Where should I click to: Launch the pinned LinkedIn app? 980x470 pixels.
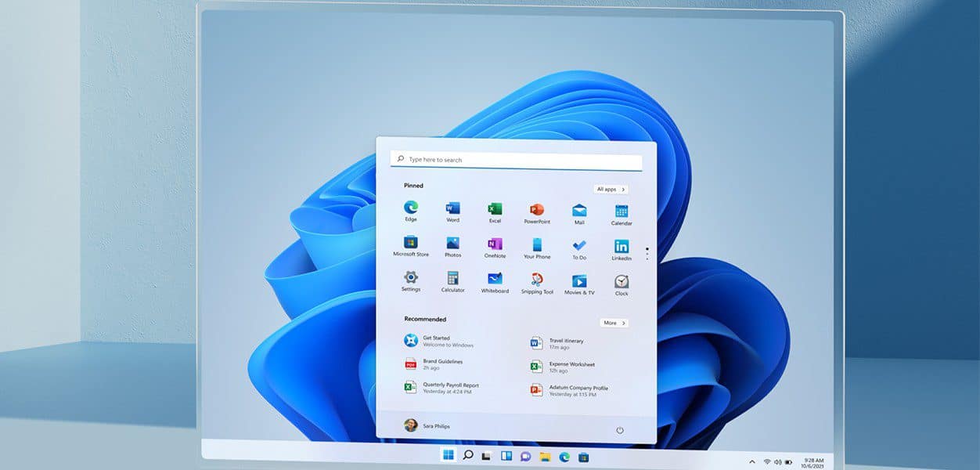[x=622, y=250]
